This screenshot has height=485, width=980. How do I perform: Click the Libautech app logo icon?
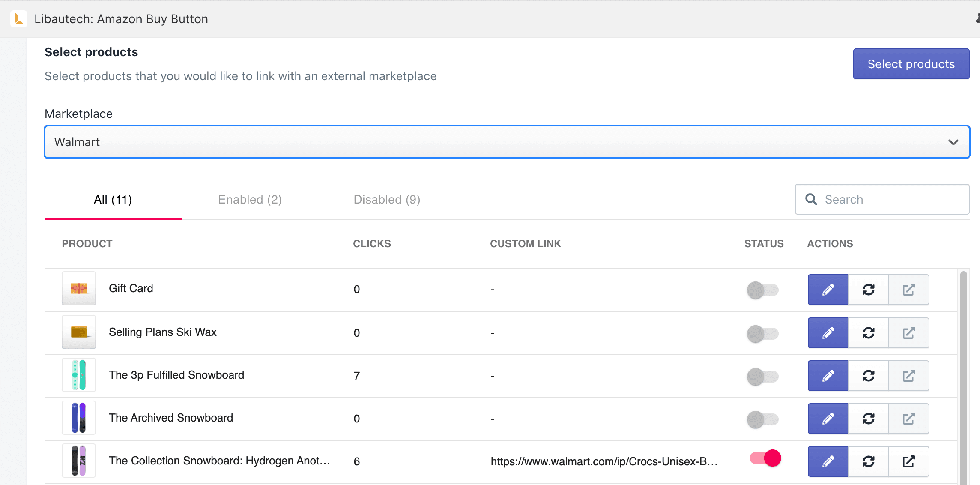pos(18,19)
